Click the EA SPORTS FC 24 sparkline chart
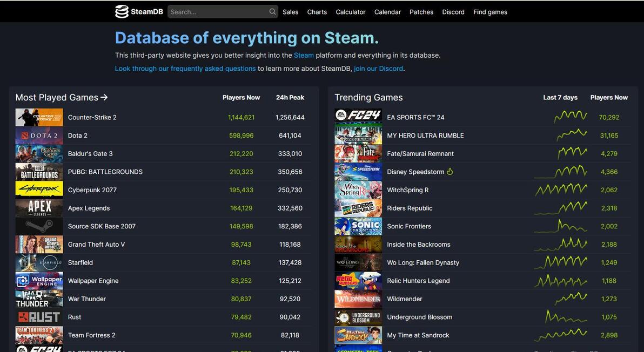This screenshot has height=352, width=644. (571, 117)
